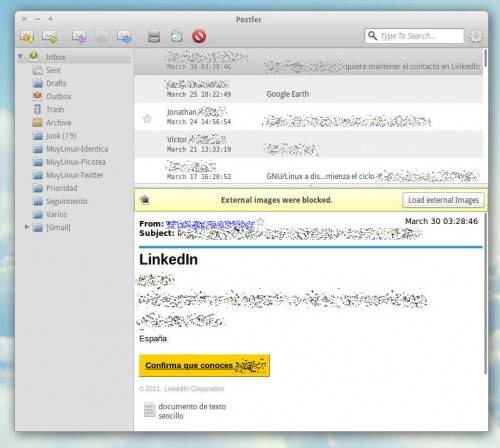Image resolution: width=500 pixels, height=448 pixels.
Task: Maximize the Postler window with plus button
Action: point(50,19)
